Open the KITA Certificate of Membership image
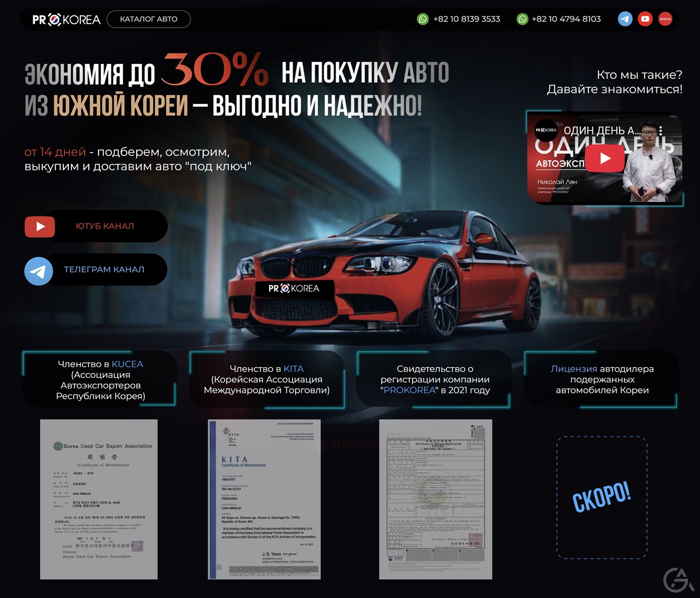This screenshot has width=700, height=598. (264, 499)
